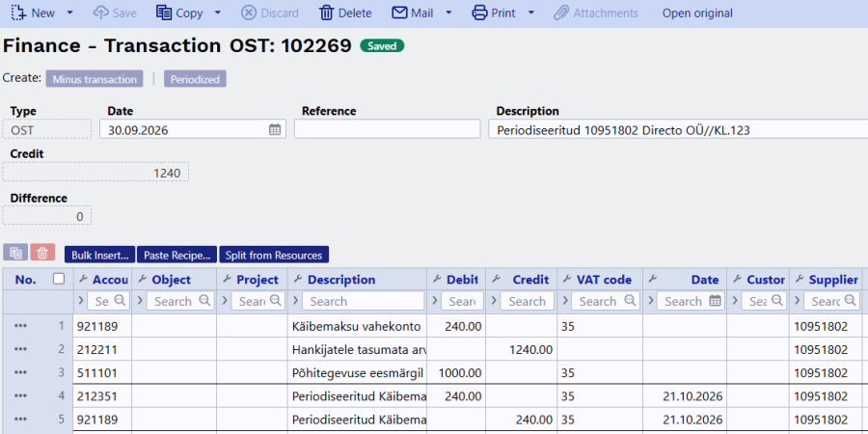868x434 pixels.
Task: Click the New document icon
Action: pyautogui.click(x=19, y=13)
